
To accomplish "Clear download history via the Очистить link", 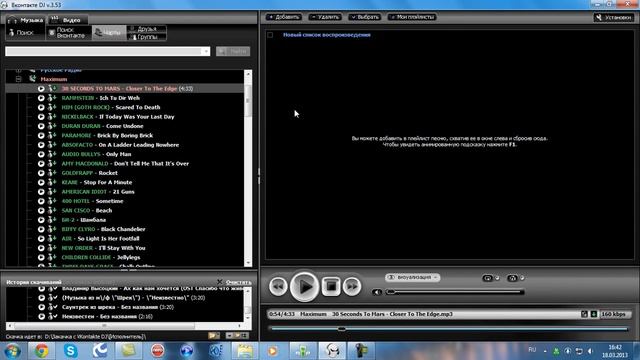I will [x=239, y=282].
